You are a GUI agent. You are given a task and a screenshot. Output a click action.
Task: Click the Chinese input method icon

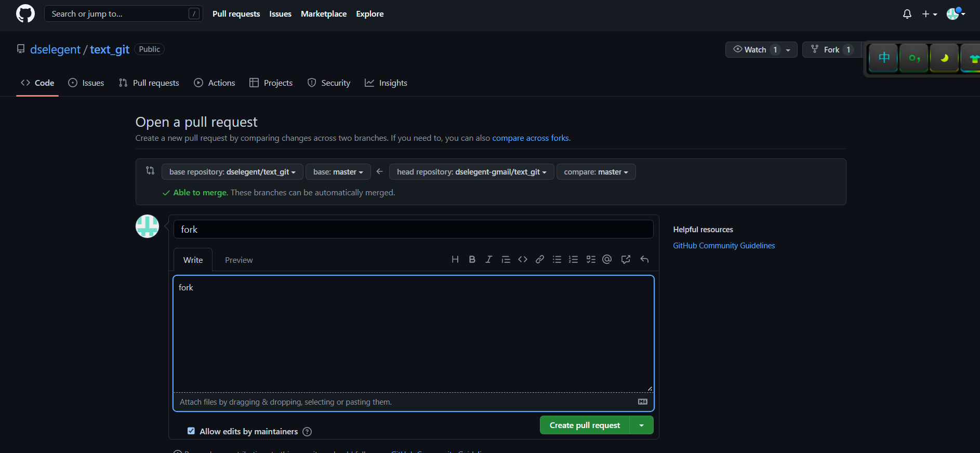tap(884, 58)
